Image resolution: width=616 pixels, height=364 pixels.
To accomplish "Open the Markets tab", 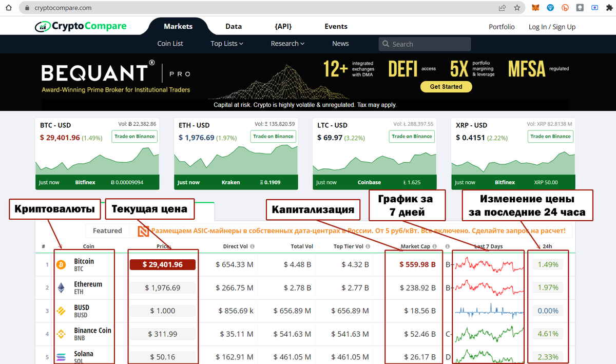I will [178, 27].
